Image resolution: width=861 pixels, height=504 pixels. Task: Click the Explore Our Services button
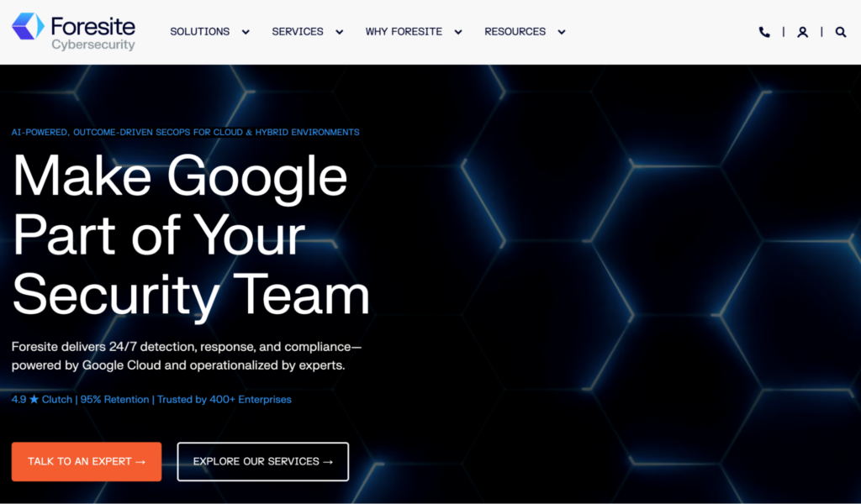(262, 461)
